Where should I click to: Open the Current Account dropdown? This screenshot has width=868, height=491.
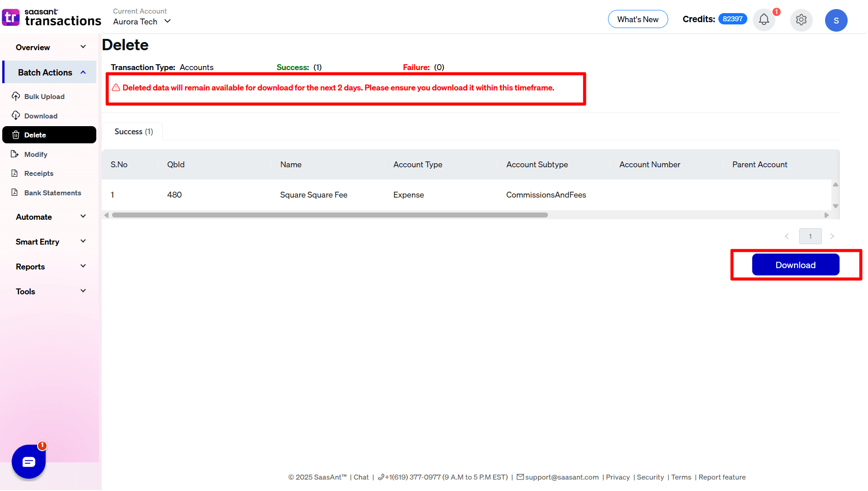click(141, 21)
